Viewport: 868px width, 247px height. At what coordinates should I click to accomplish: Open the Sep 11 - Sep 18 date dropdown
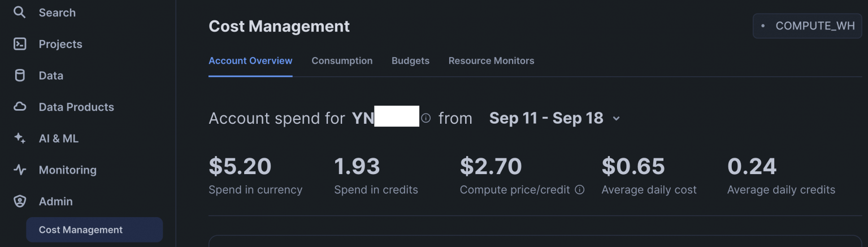546,118
